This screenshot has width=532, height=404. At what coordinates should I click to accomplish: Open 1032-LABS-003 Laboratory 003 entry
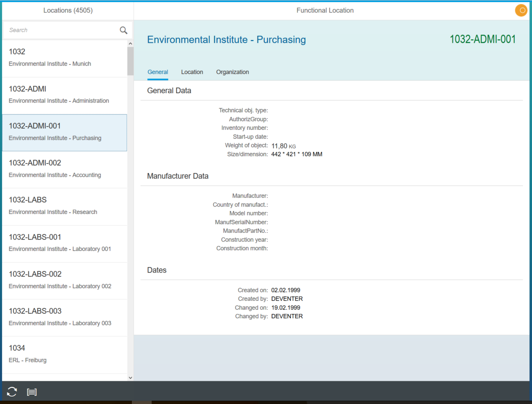point(65,317)
